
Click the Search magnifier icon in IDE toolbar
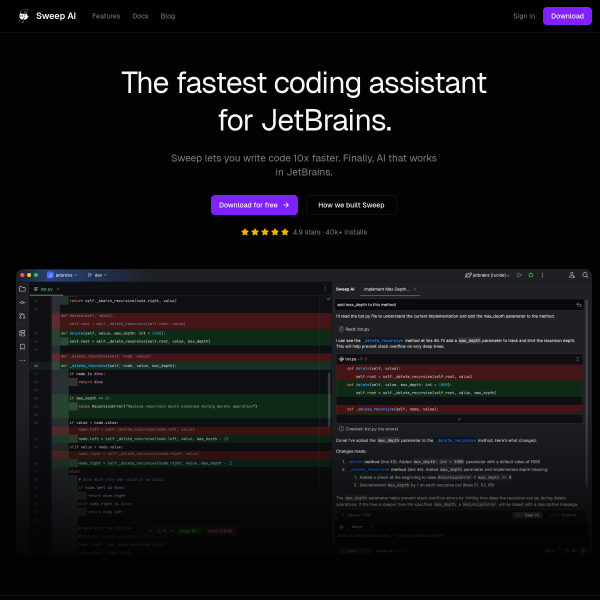click(585, 275)
